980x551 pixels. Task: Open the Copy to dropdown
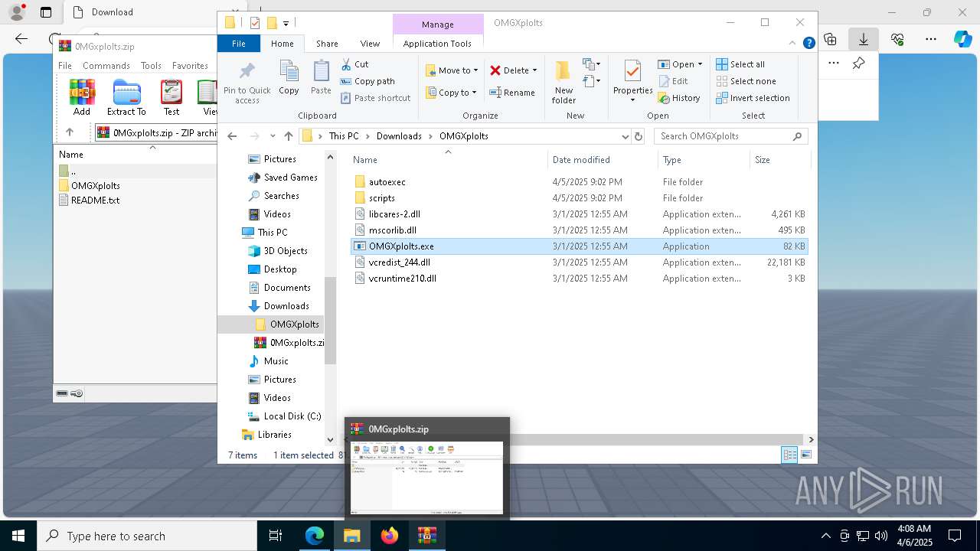[452, 93]
